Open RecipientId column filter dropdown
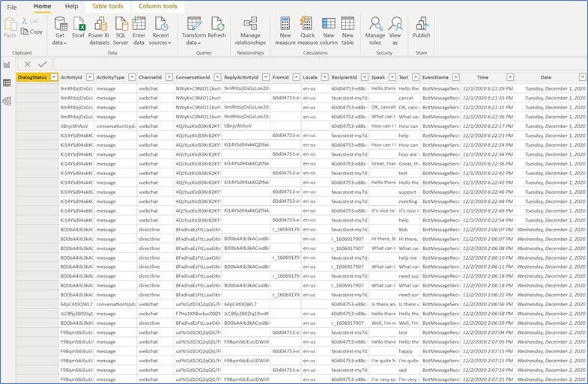Screen dimensions: 588x384 [365, 77]
